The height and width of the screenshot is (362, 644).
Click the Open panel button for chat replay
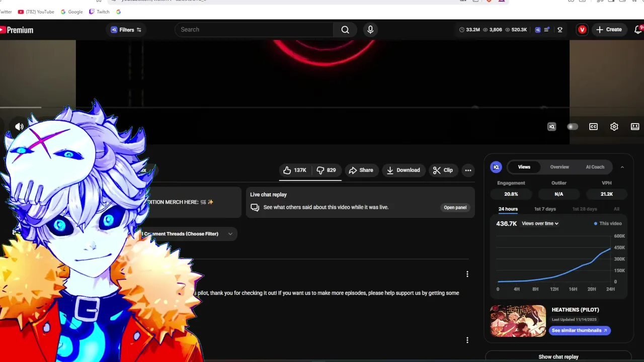coord(455,207)
